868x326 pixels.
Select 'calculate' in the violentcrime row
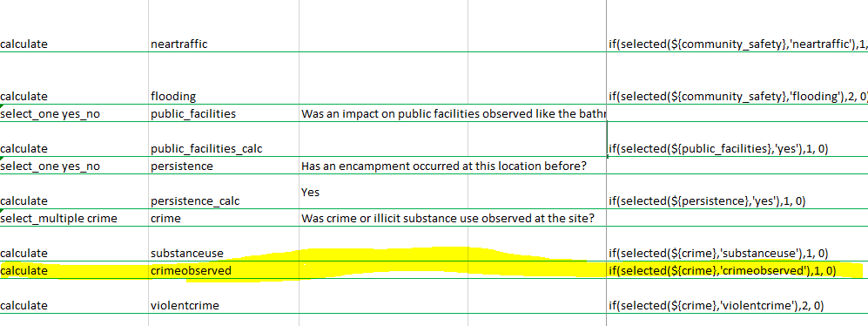(24, 305)
